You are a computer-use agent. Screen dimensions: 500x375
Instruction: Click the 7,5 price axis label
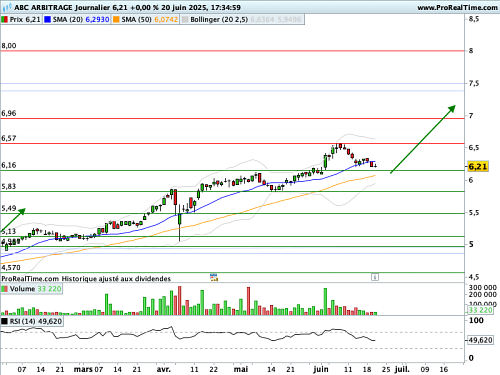coord(474,83)
